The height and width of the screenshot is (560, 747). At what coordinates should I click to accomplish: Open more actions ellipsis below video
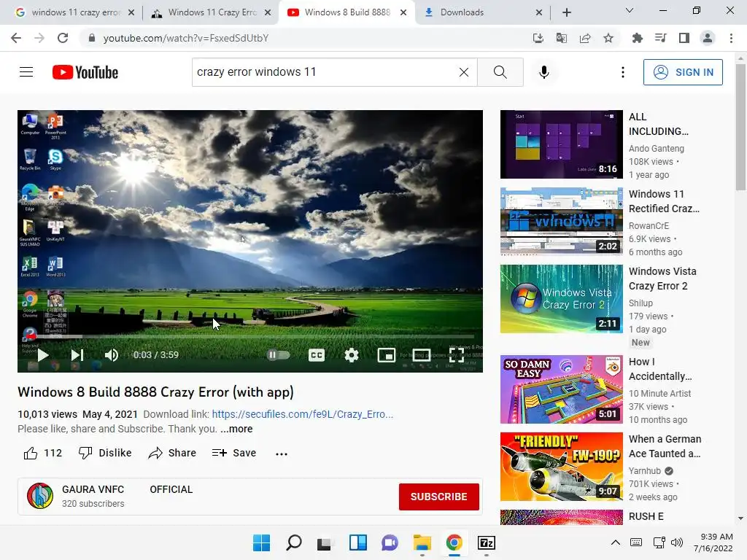(282, 454)
